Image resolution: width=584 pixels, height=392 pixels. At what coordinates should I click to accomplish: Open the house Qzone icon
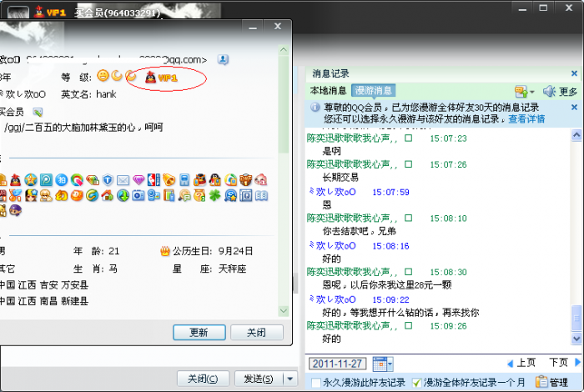(108, 195)
